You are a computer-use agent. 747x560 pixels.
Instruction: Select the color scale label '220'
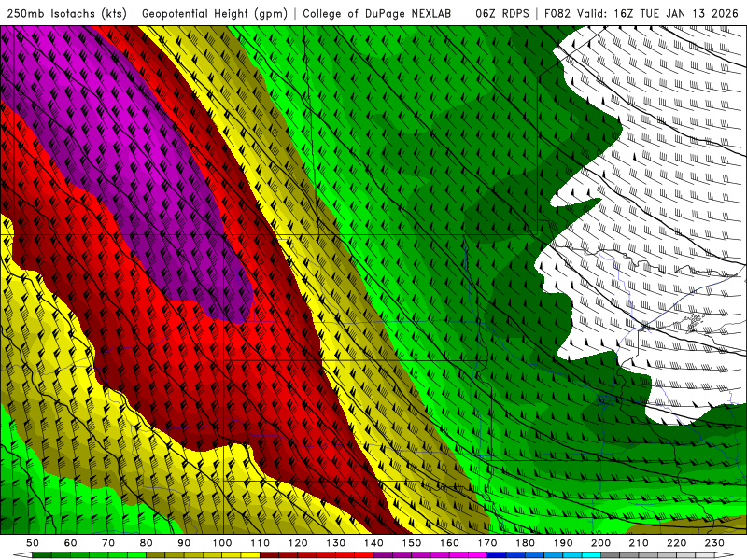(677, 543)
